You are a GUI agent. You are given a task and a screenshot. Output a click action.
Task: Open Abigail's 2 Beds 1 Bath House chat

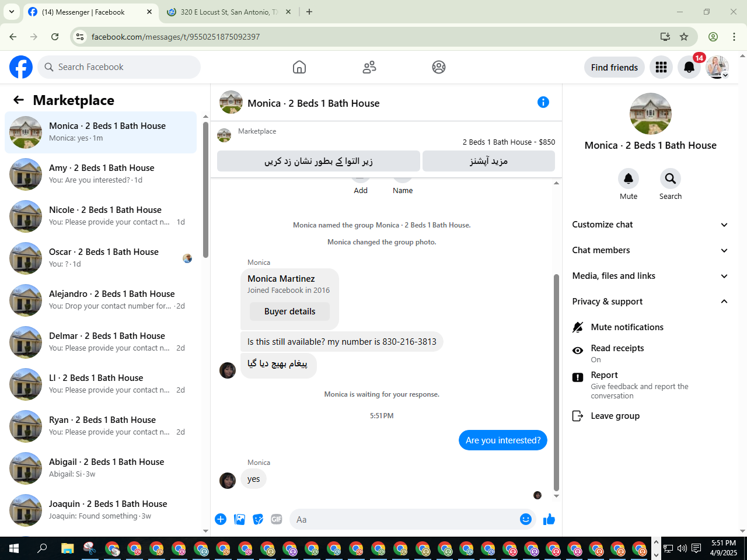(x=101, y=468)
